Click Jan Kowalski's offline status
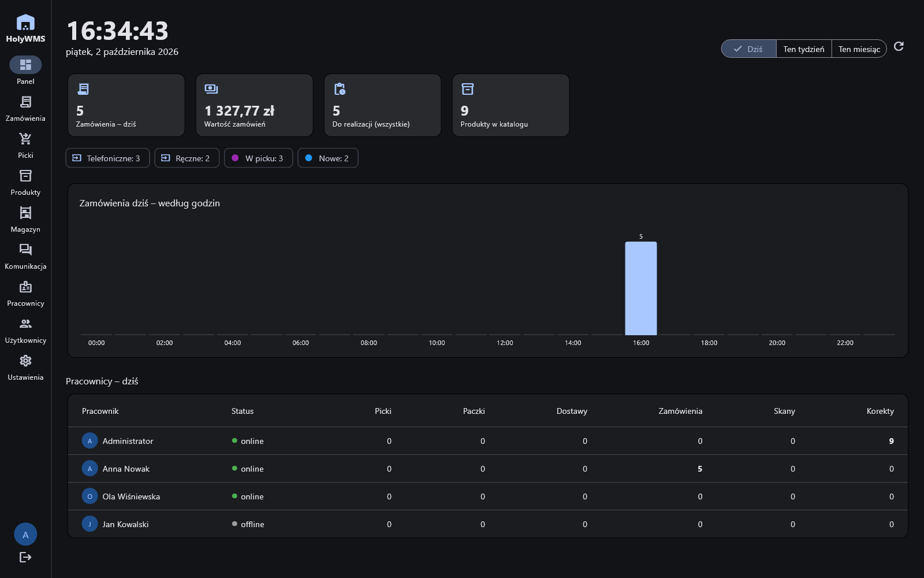 [248, 524]
